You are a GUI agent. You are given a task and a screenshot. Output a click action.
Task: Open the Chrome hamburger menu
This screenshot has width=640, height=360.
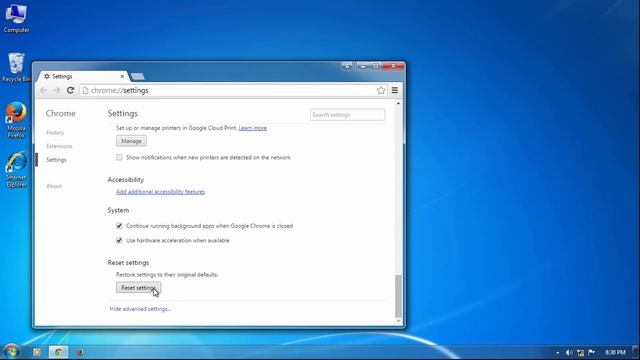tap(395, 90)
